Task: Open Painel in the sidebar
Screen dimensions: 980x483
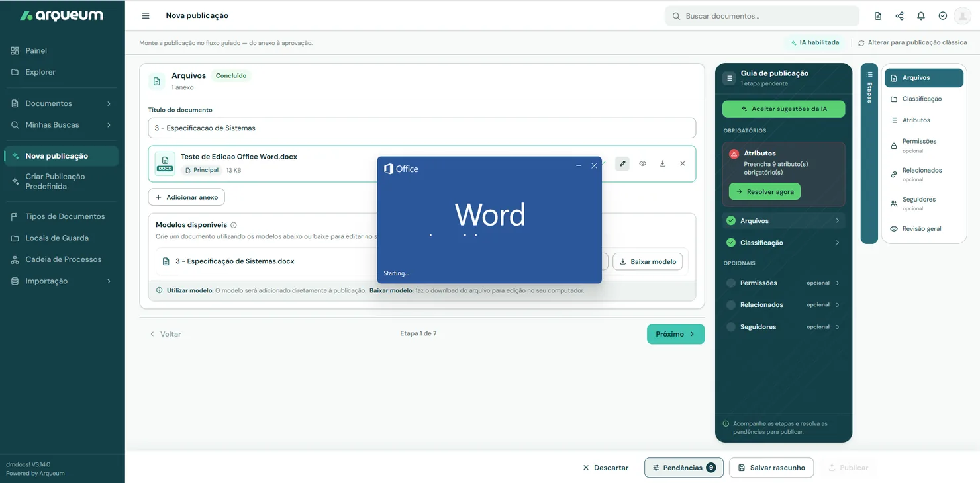Action: coord(61,50)
